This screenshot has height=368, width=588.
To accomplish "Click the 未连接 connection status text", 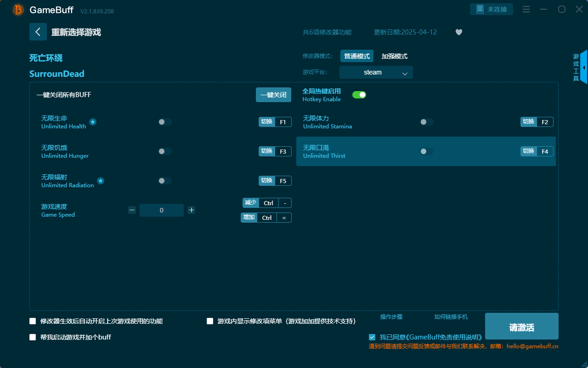I will click(497, 9).
